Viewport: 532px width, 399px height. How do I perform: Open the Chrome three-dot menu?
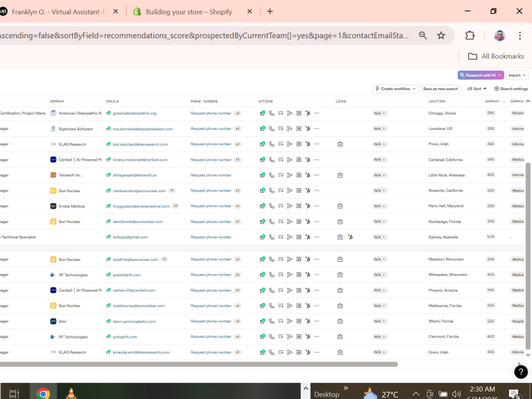pyautogui.click(x=520, y=35)
